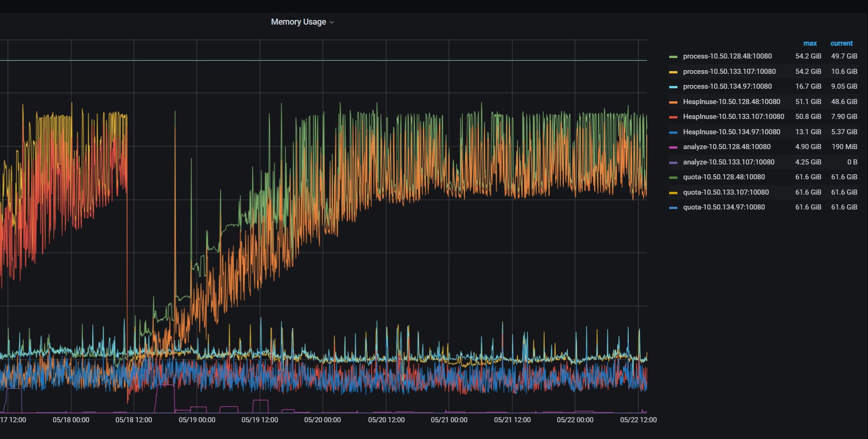Click the light blue swatch for process-10.50.134.97:10080

(x=673, y=87)
